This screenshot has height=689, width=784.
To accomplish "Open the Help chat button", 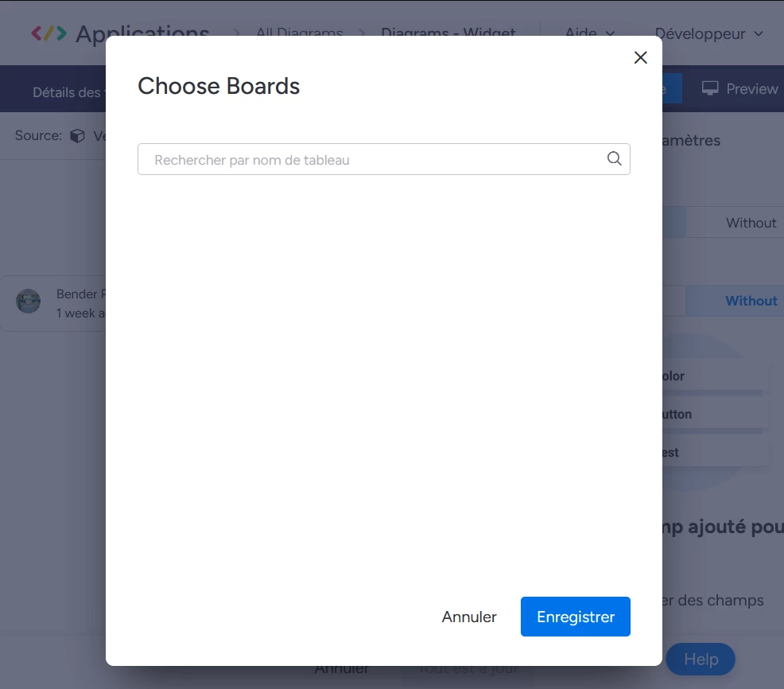I will click(x=700, y=659).
